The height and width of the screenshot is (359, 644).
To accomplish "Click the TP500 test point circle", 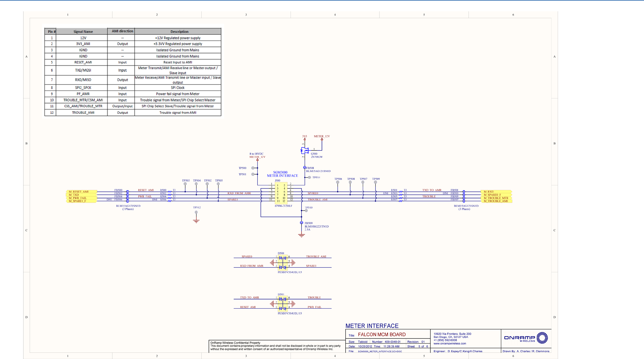I will coord(253,168).
